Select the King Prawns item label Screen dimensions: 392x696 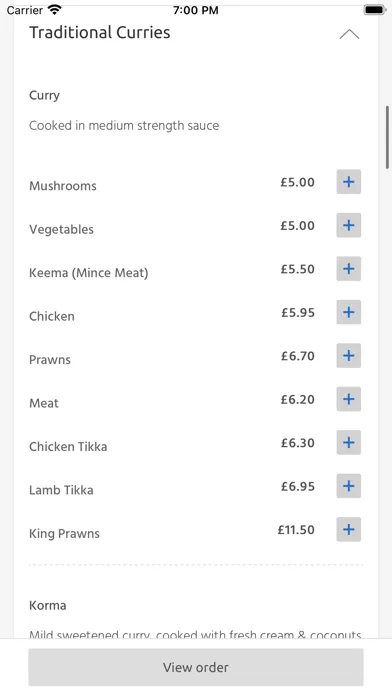(x=64, y=534)
